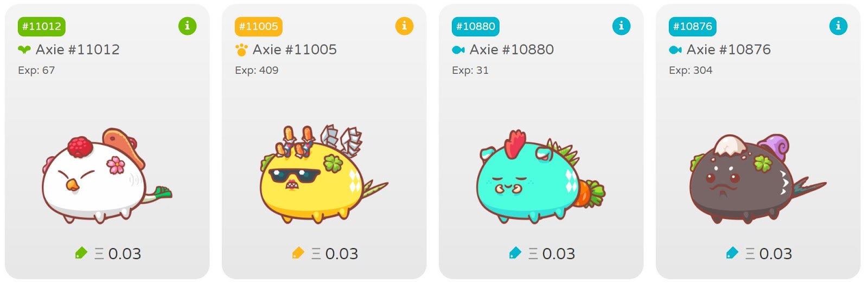Click aquatic fish icon beside Axie #10876

(x=675, y=50)
